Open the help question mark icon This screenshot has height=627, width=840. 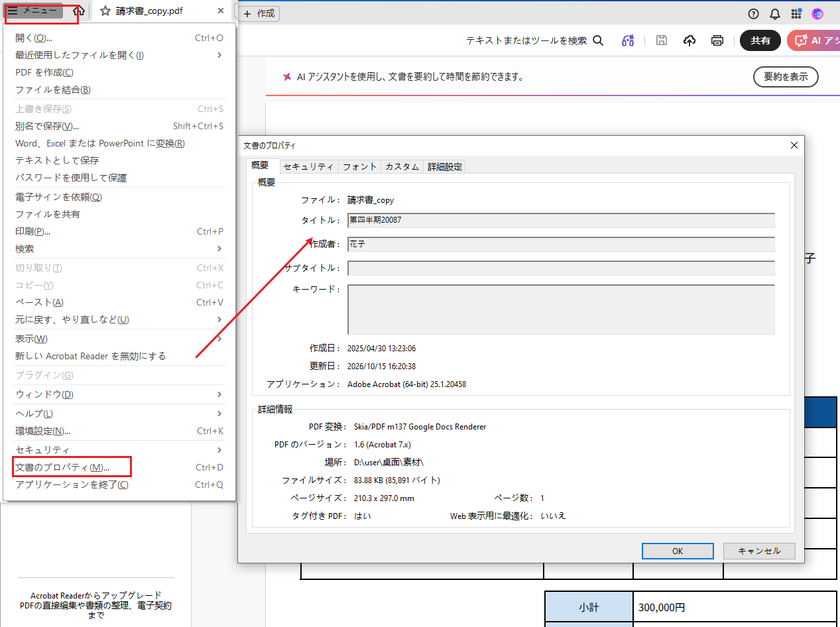[x=753, y=14]
